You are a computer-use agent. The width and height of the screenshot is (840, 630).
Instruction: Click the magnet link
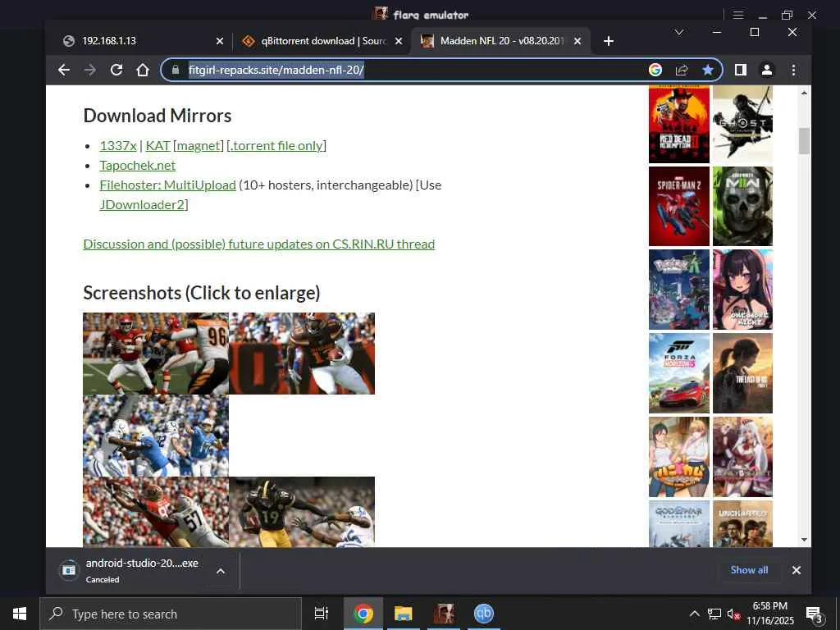pyautogui.click(x=199, y=146)
